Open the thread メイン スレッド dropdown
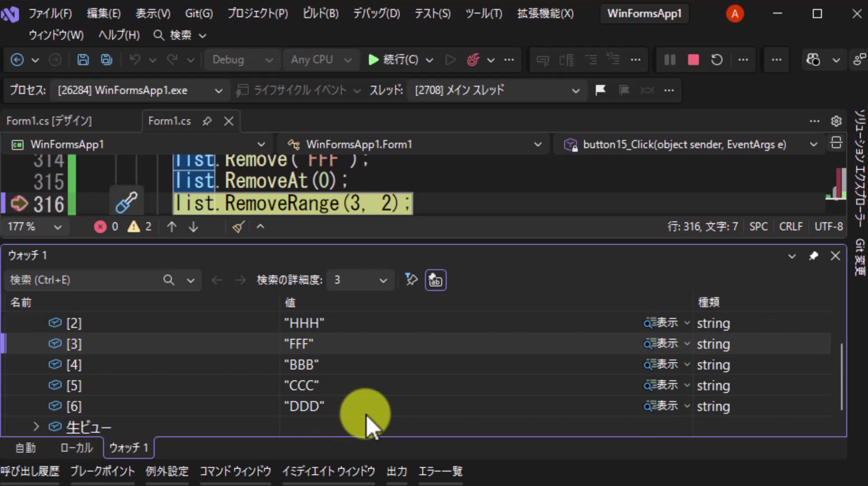This screenshot has width=868, height=486. click(x=496, y=90)
